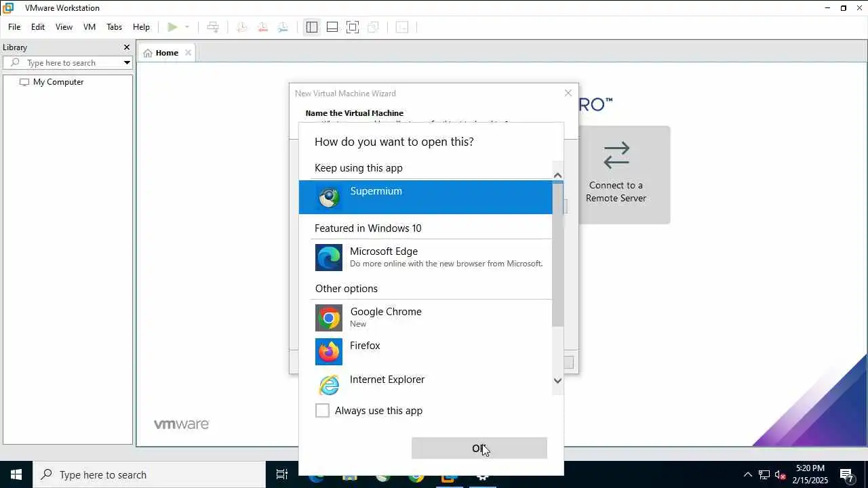
Task: Open the View menu
Action: [64, 27]
